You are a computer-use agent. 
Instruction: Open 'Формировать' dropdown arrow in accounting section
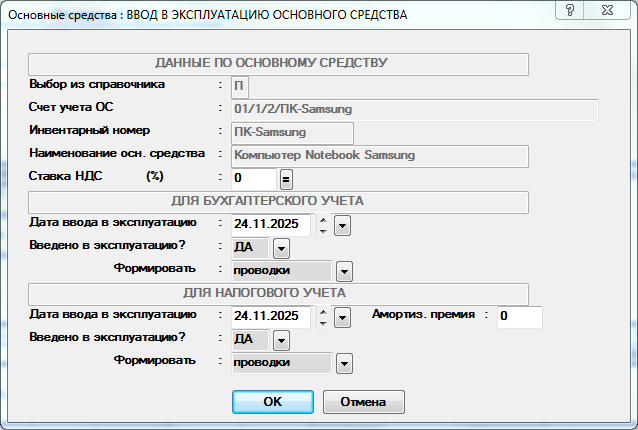click(x=345, y=271)
